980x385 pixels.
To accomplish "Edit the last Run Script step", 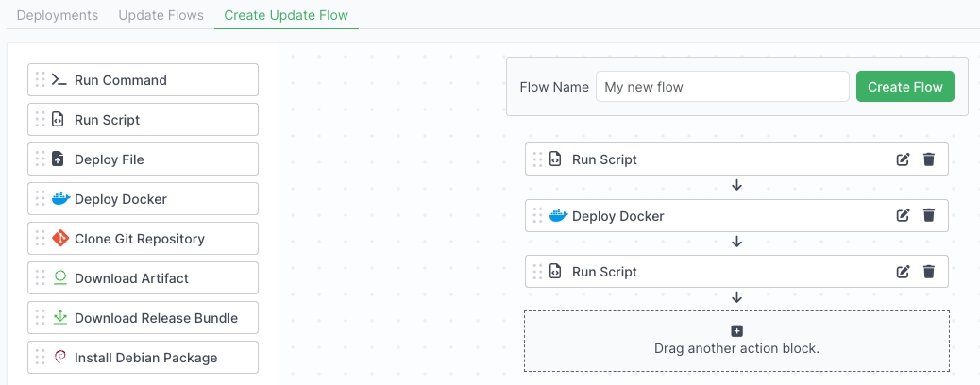I will [903, 272].
